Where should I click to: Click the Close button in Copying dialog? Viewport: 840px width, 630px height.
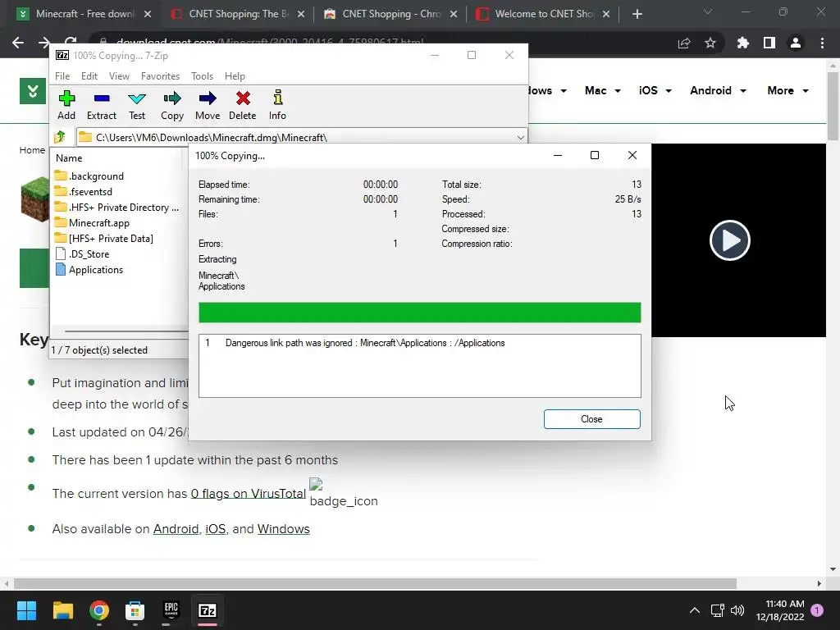pyautogui.click(x=591, y=419)
